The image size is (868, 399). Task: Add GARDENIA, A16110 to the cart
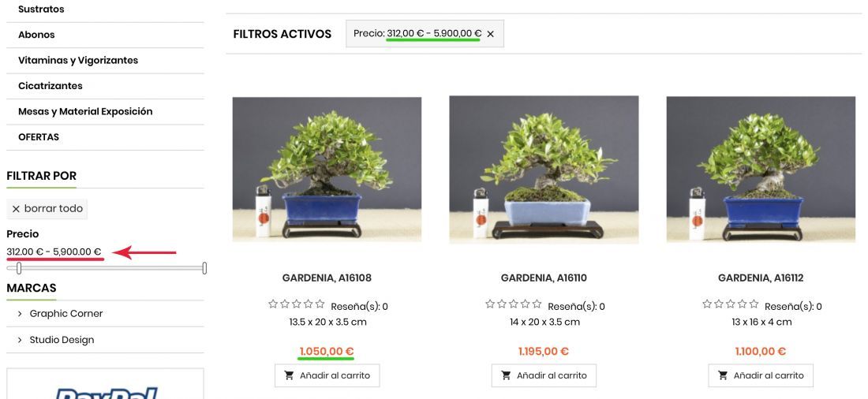pyautogui.click(x=544, y=375)
